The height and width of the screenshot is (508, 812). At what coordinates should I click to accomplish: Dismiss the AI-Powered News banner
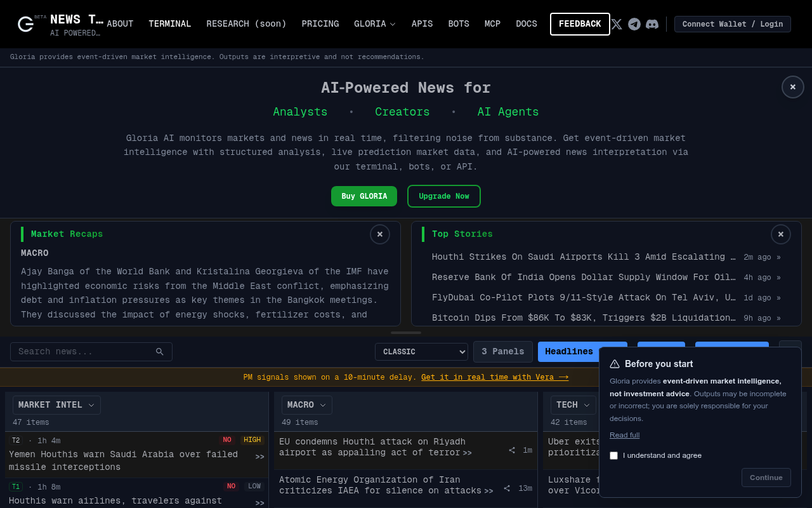tap(793, 87)
